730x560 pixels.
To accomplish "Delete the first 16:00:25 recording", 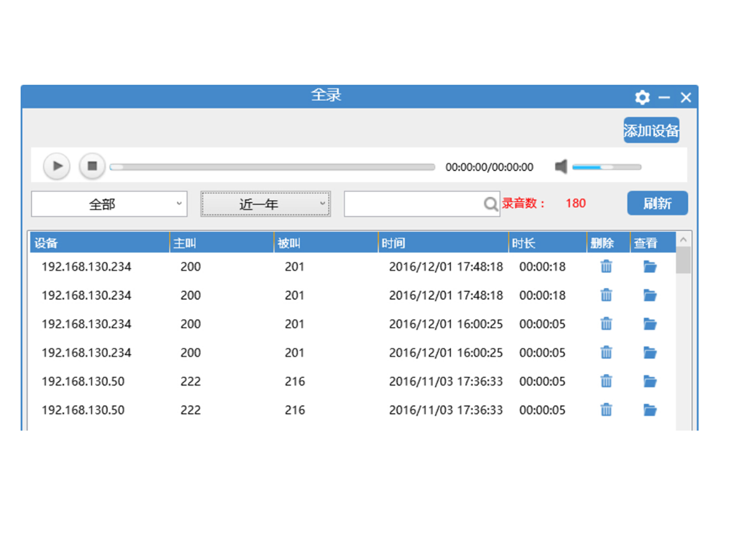I will pyautogui.click(x=606, y=324).
